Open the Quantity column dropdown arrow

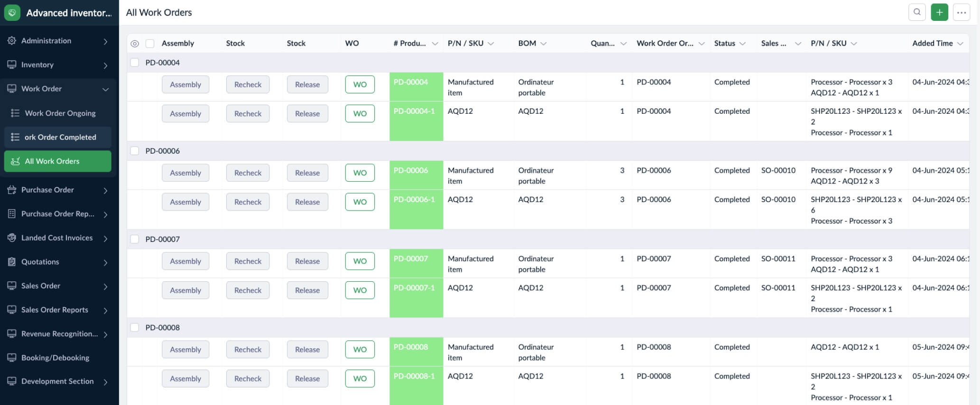click(x=623, y=44)
